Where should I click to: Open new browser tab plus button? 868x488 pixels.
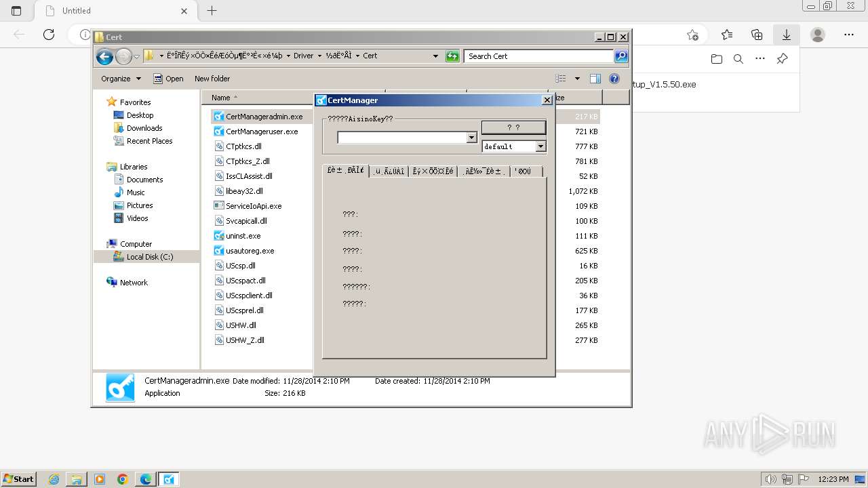(212, 11)
